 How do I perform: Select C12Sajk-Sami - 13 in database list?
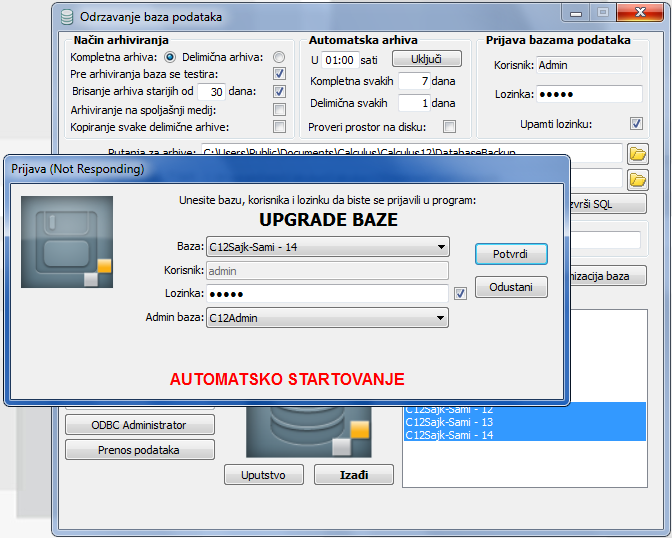(450, 422)
